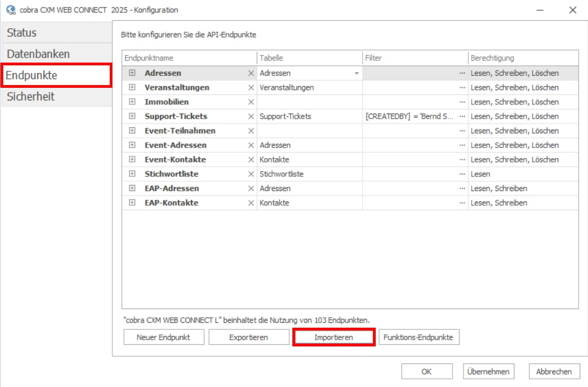Switch to the Datenbanken section

(56, 54)
